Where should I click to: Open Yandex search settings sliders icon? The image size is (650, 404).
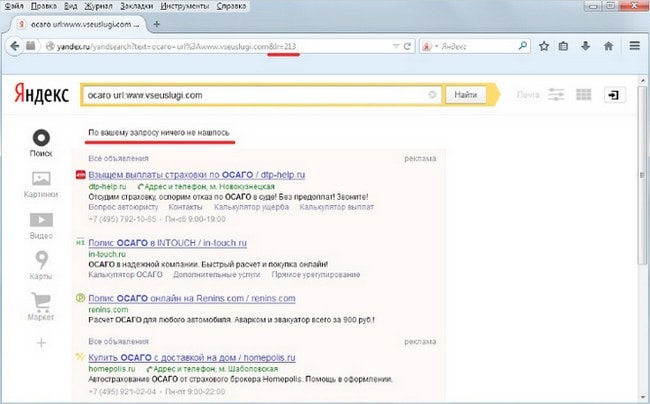pos(556,95)
